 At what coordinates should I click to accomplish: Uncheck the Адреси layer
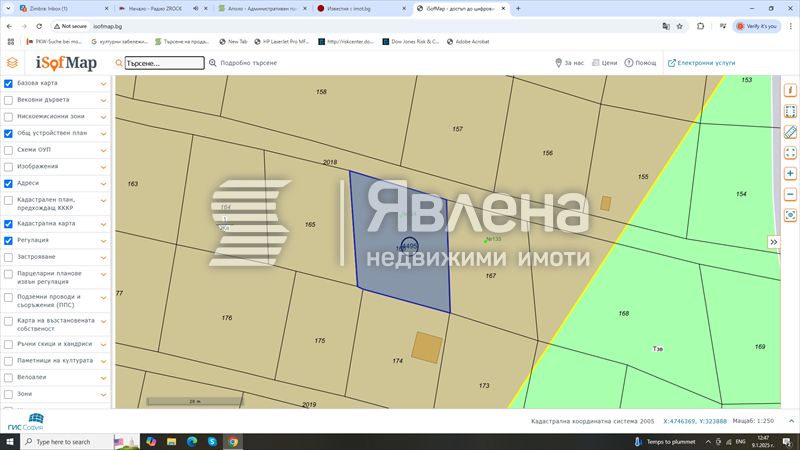[x=8, y=184]
